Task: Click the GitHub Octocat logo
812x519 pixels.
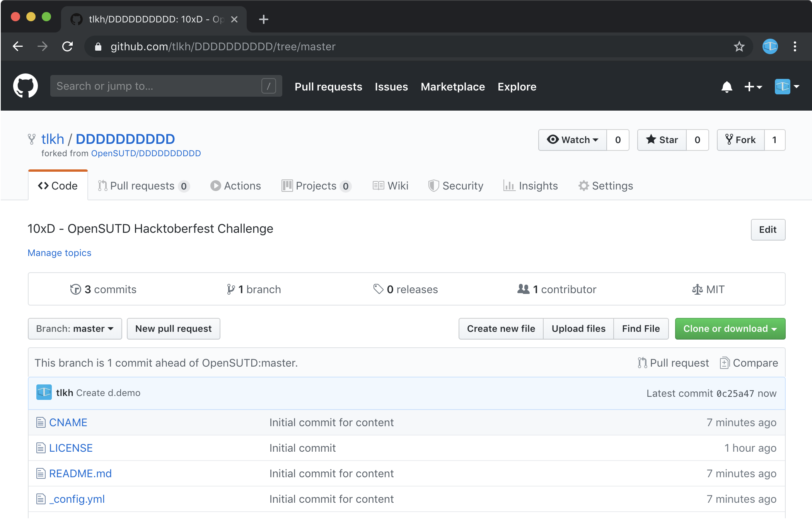Action: click(26, 86)
